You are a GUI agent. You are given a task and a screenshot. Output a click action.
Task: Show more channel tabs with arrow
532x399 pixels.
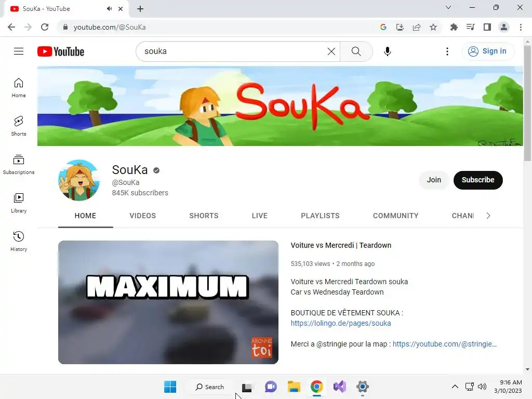click(488, 216)
